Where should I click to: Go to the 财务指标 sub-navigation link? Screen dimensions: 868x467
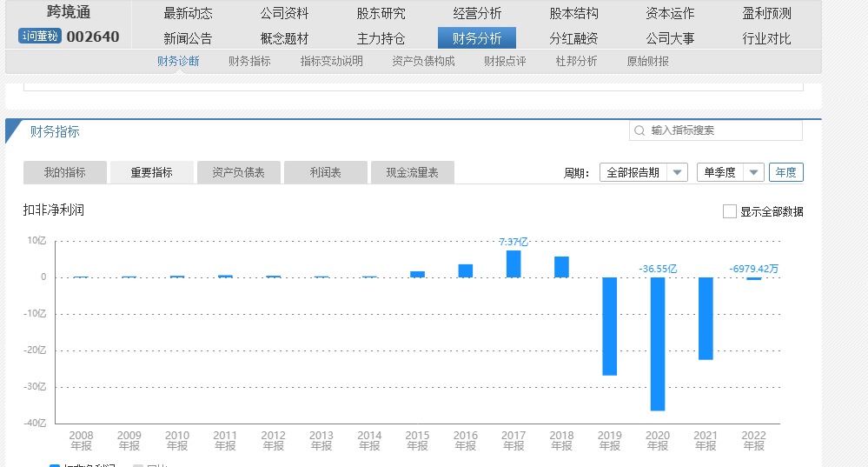click(x=249, y=61)
